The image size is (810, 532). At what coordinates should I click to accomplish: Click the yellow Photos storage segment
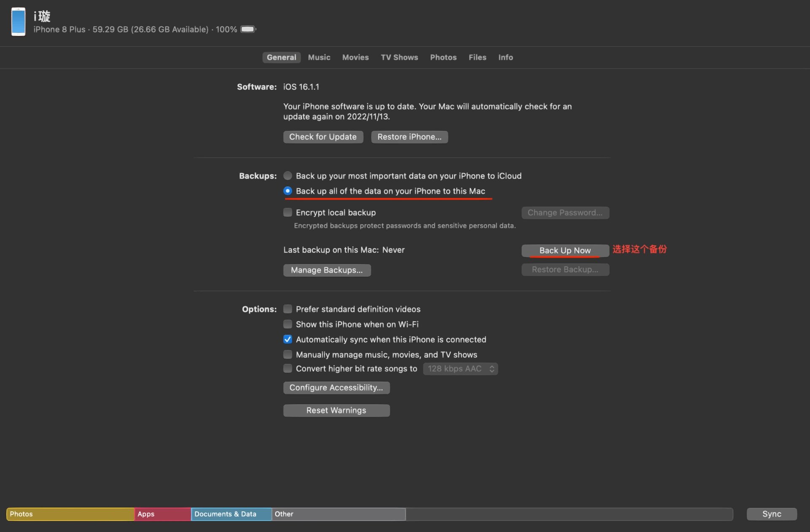70,514
